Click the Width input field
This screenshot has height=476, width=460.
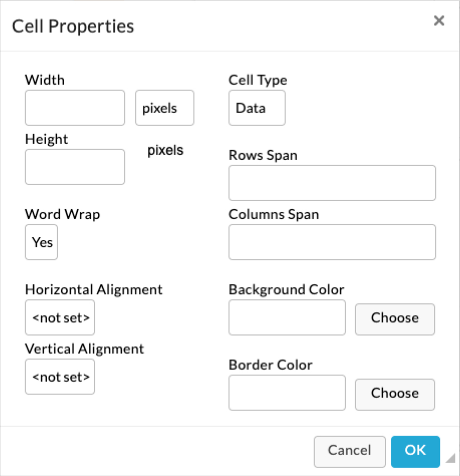coord(74,108)
